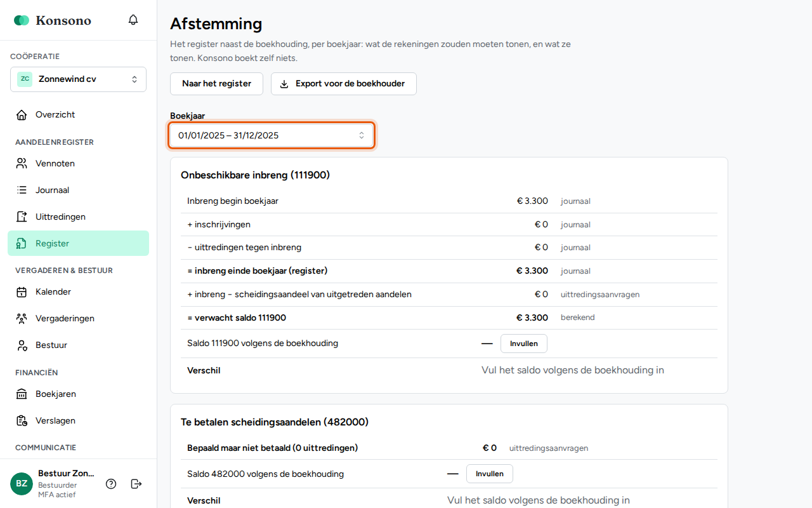Open Boekjaren in the sidebar

click(x=78, y=394)
